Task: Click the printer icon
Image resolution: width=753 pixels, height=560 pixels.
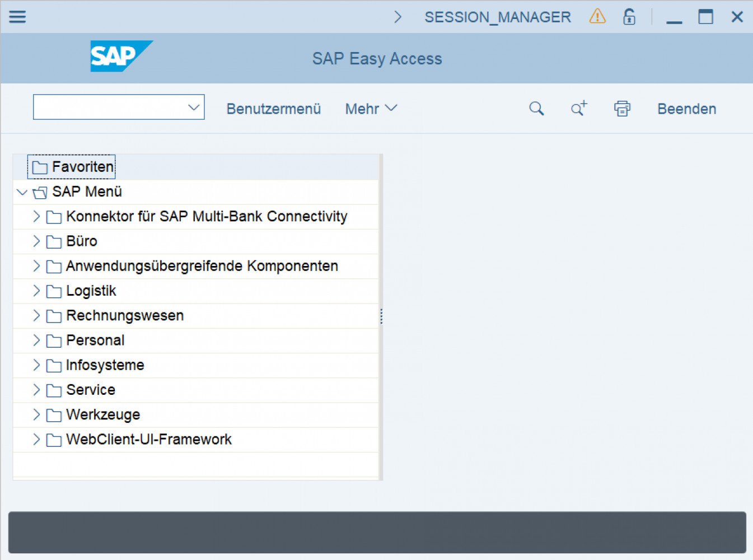Action: tap(622, 109)
